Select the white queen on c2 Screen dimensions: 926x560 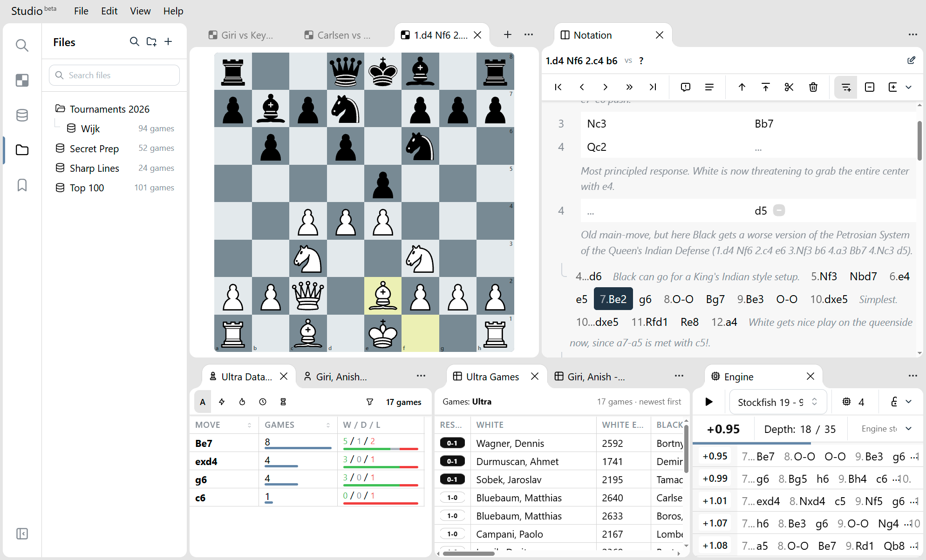(x=308, y=296)
